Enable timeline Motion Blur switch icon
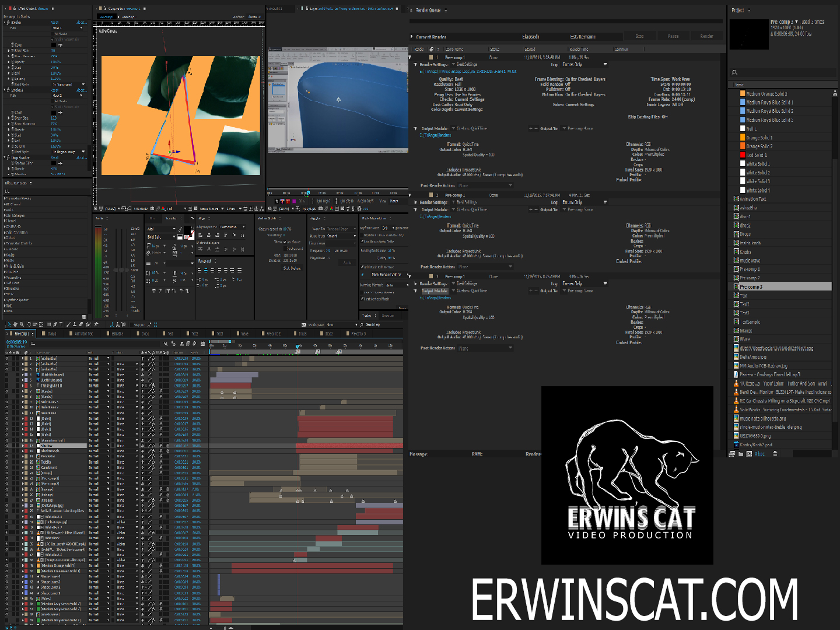Image resolution: width=840 pixels, height=630 pixels. (194, 344)
